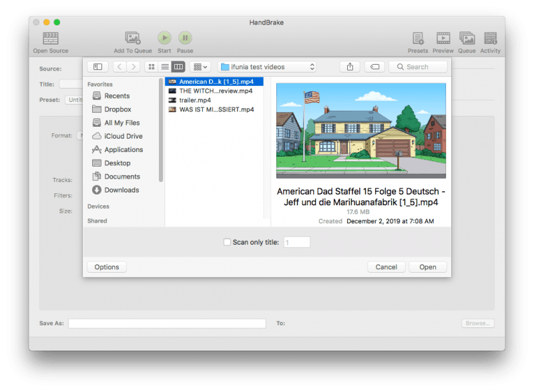Viewport: 534px width, 392px height.
Task: Open the ifunia test videos folder dropdown
Action: pos(267,67)
